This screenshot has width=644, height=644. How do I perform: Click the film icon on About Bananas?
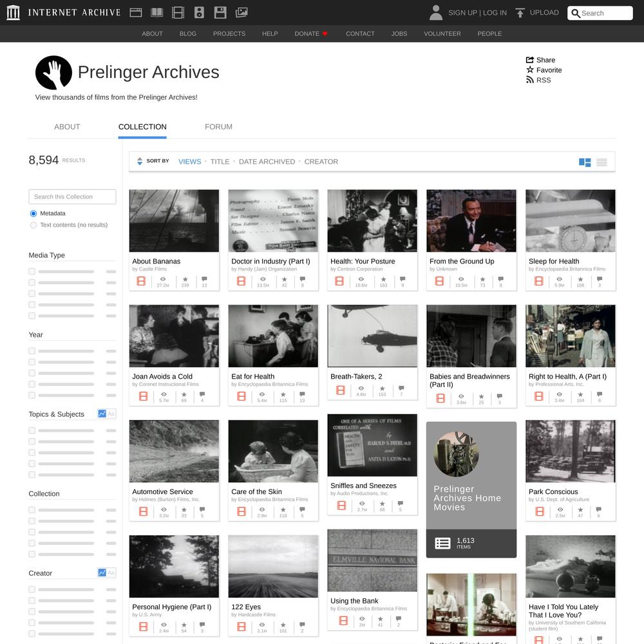141,281
